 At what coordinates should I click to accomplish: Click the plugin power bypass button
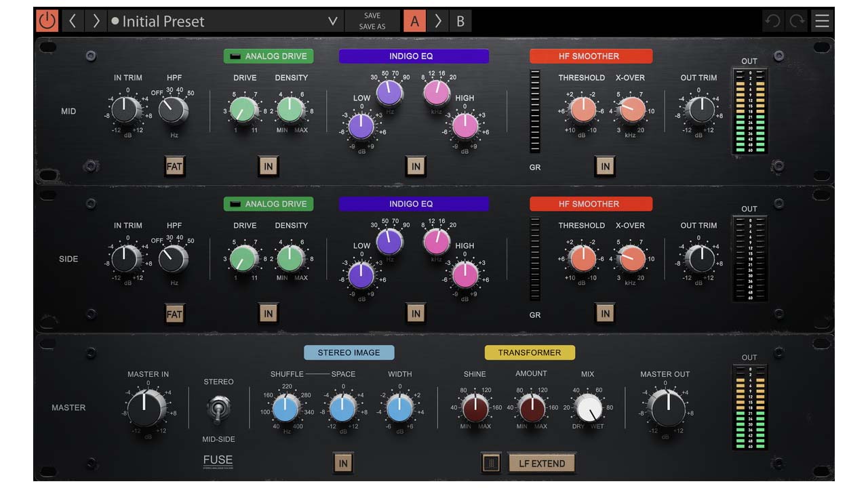pos(47,21)
